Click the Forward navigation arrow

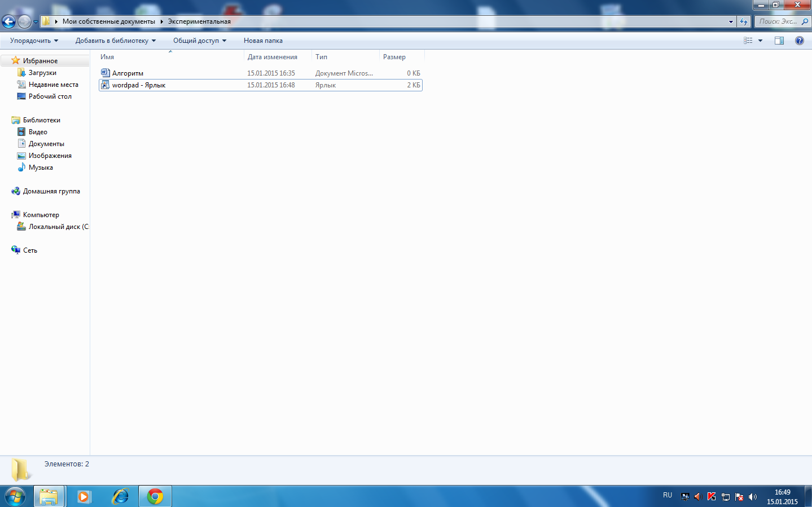point(24,21)
